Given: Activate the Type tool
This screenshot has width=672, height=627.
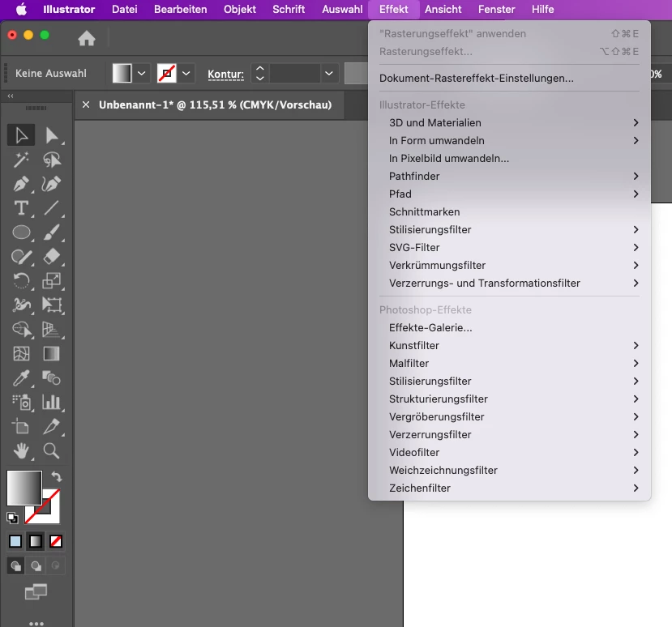Looking at the screenshot, I should click(21, 208).
